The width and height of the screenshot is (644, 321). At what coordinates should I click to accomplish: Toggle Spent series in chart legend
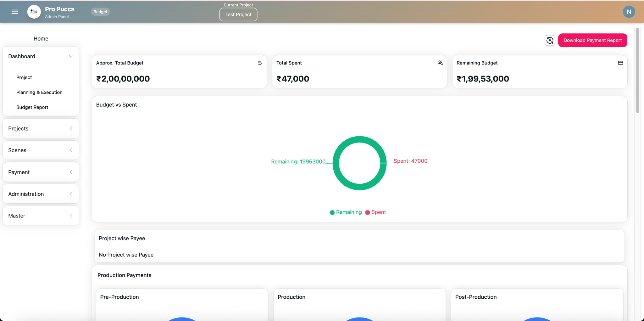(375, 212)
